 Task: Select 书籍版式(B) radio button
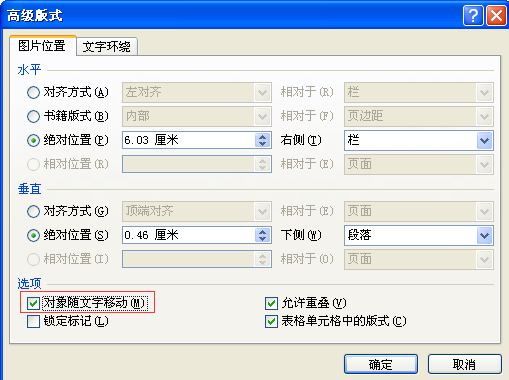click(33, 116)
